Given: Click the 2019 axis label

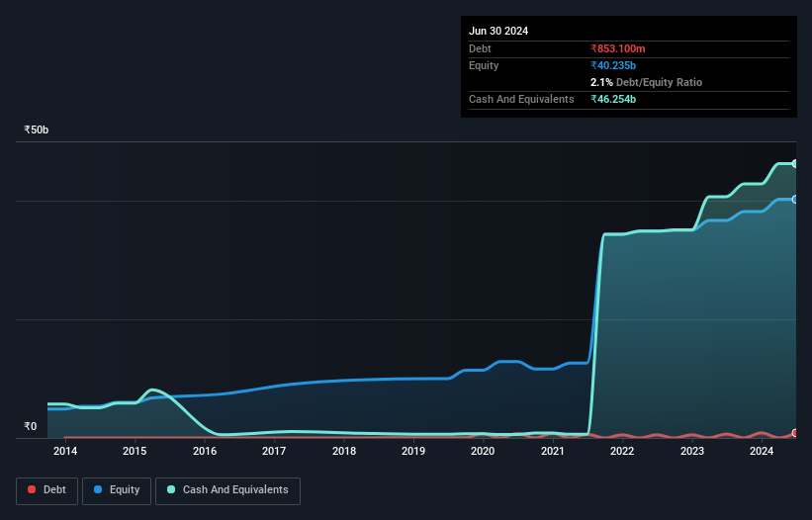Looking at the screenshot, I should tap(413, 451).
